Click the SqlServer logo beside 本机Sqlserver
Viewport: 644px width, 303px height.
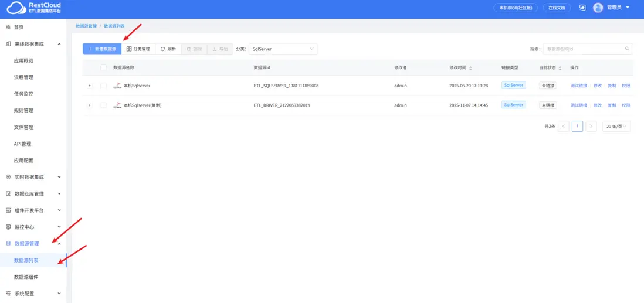pos(117,86)
